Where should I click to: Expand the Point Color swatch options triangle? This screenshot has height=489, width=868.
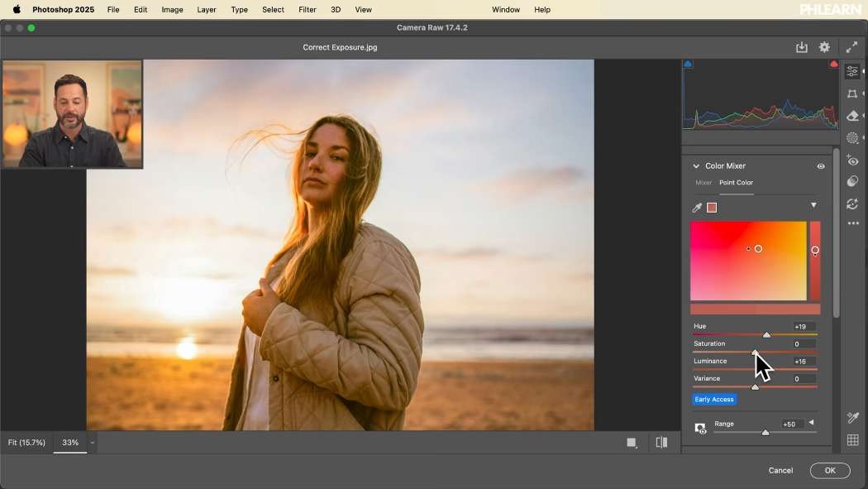point(813,205)
